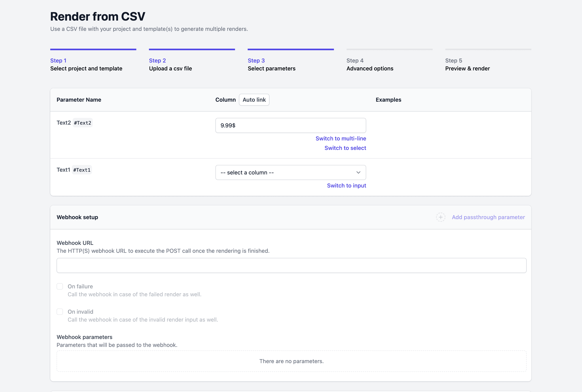Click Switch to select link
The image size is (582, 392).
[x=345, y=148]
